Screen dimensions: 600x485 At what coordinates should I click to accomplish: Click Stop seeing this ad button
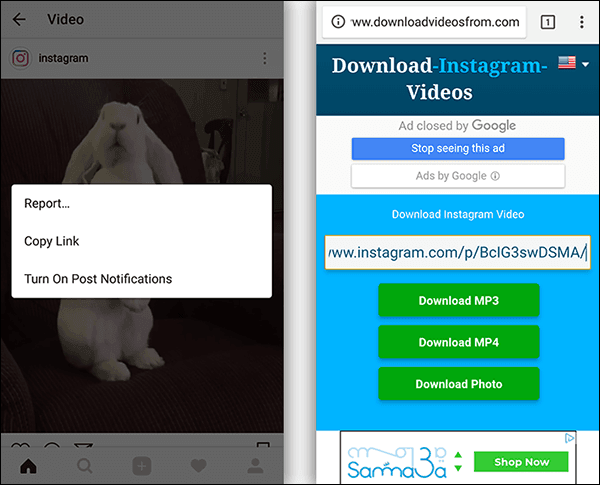point(458,149)
